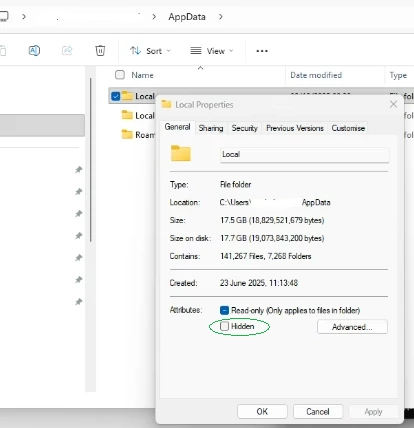Click the first pin icon in sidebar

tap(79, 170)
